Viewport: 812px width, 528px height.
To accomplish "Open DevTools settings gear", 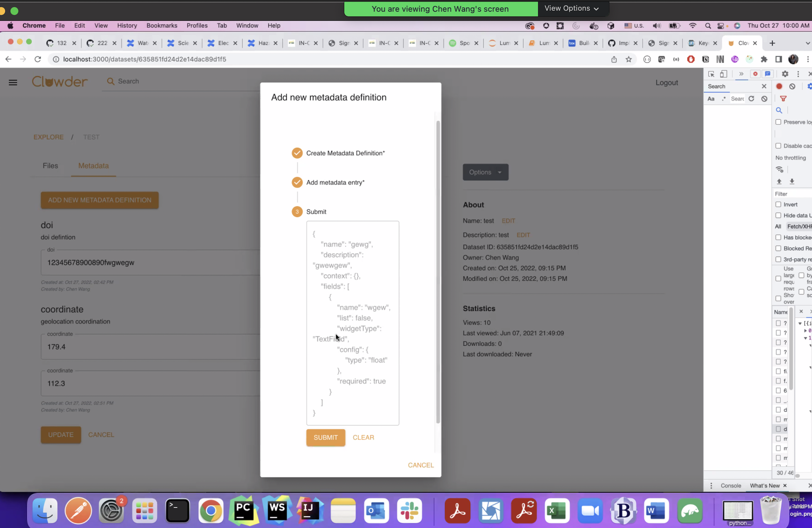I will coord(785,74).
